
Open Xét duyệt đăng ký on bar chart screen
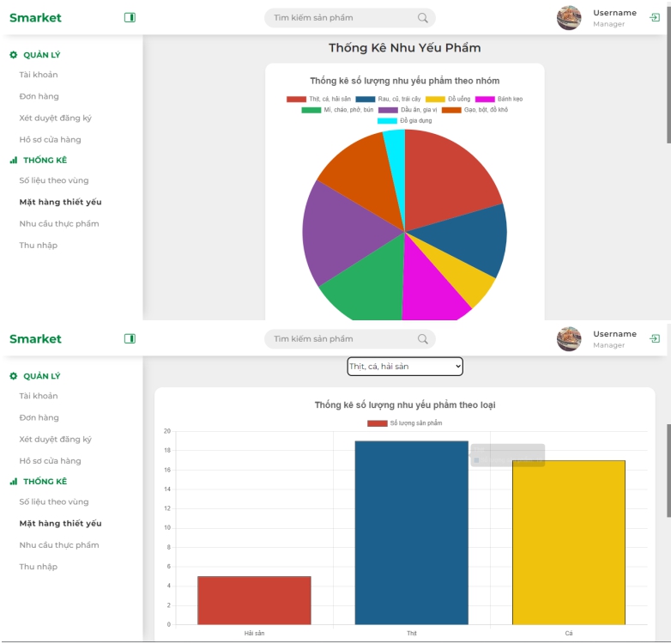[55, 440]
